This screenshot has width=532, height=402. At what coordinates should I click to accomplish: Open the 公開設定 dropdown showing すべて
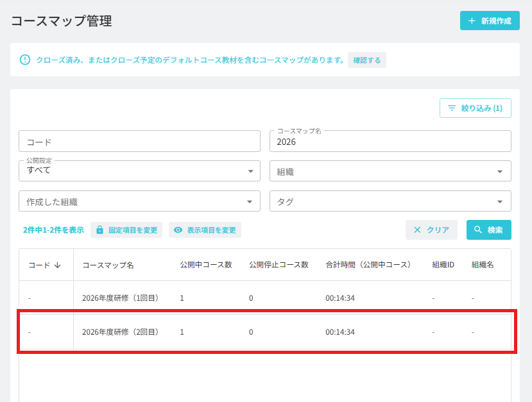click(139, 171)
